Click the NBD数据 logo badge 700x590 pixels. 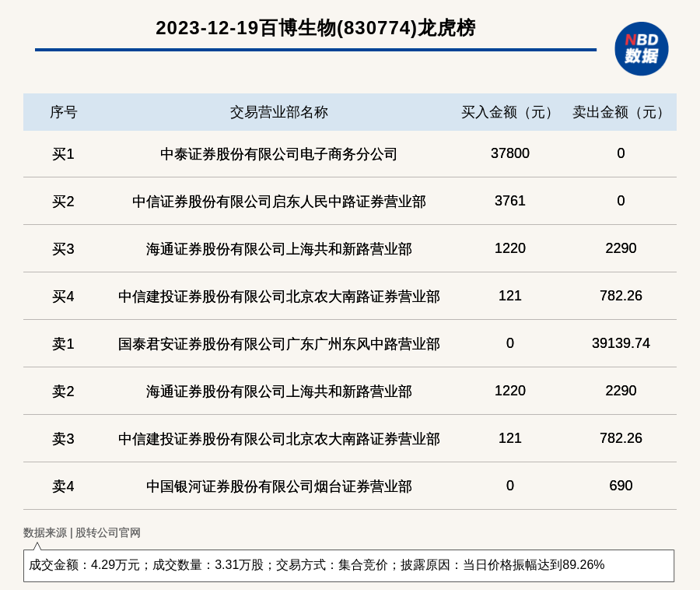(641, 49)
